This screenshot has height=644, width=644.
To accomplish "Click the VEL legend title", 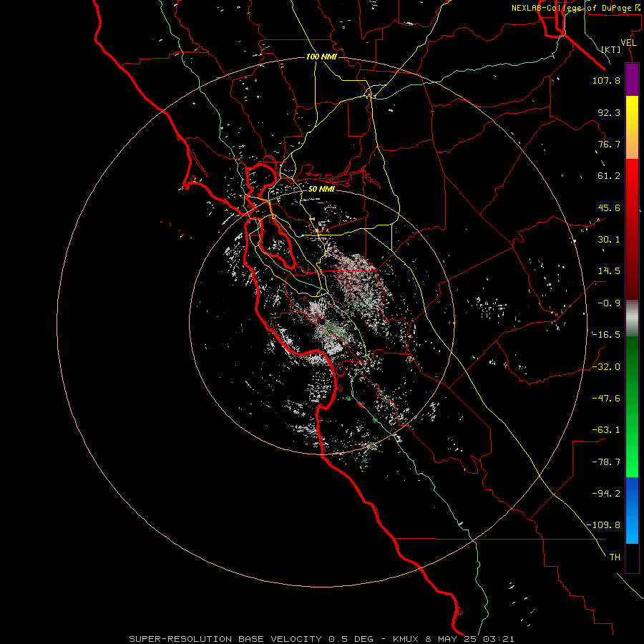I will (x=628, y=43).
